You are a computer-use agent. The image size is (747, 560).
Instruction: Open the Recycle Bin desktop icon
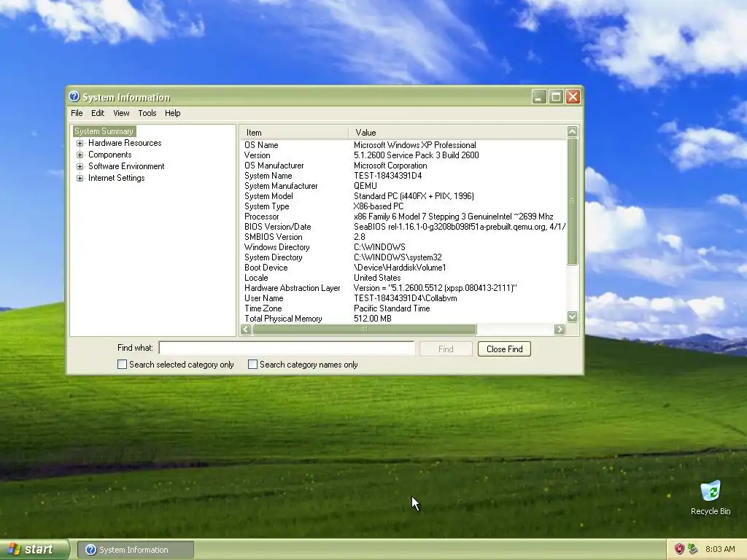click(711, 497)
